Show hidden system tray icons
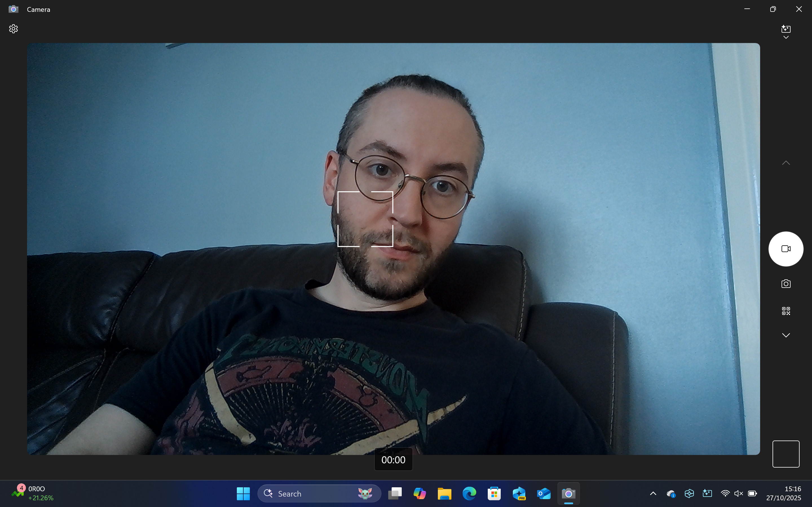This screenshot has height=507, width=812. pyautogui.click(x=653, y=493)
